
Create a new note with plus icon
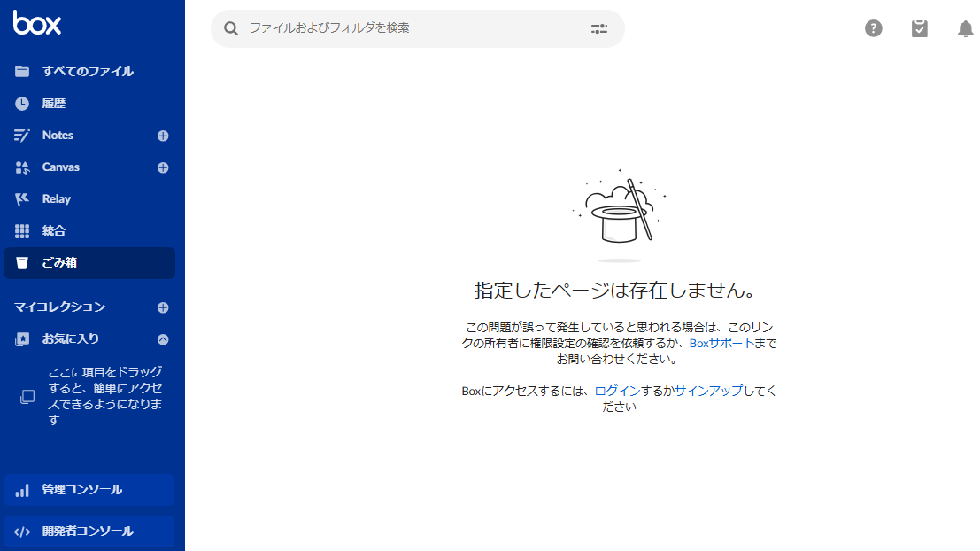click(x=163, y=136)
